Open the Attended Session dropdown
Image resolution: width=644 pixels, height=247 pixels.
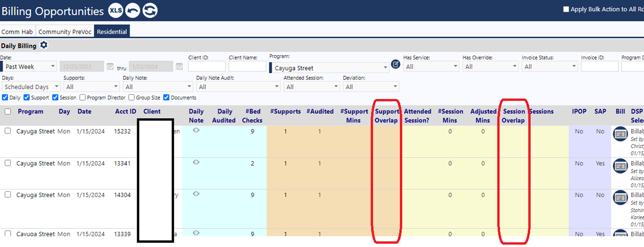click(x=312, y=87)
